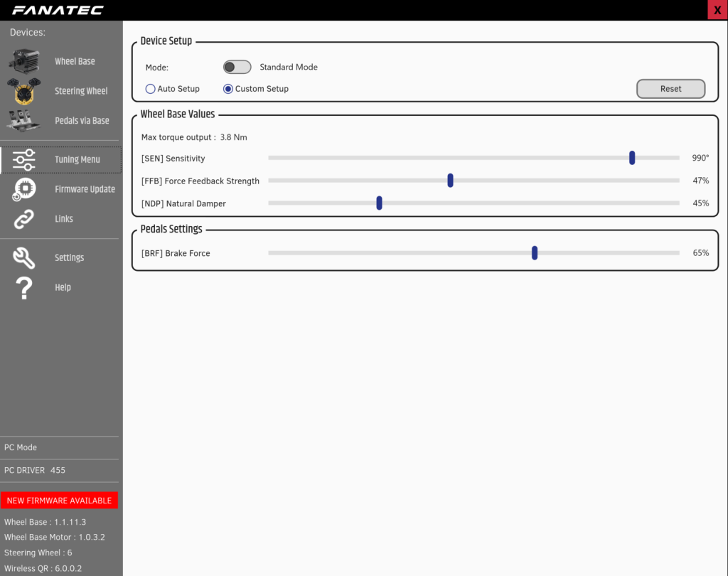
Task: Click the 45% natural damper value
Action: pos(700,203)
